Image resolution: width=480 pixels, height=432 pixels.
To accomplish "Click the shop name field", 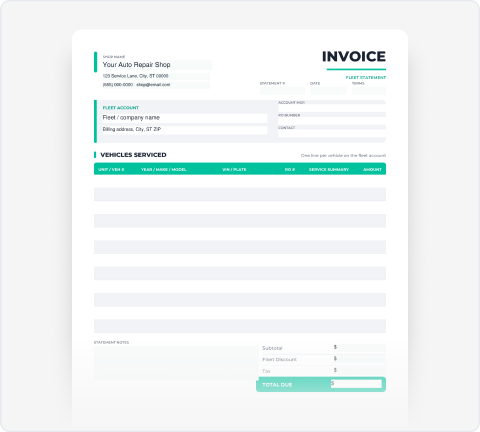I will pyautogui.click(x=157, y=65).
